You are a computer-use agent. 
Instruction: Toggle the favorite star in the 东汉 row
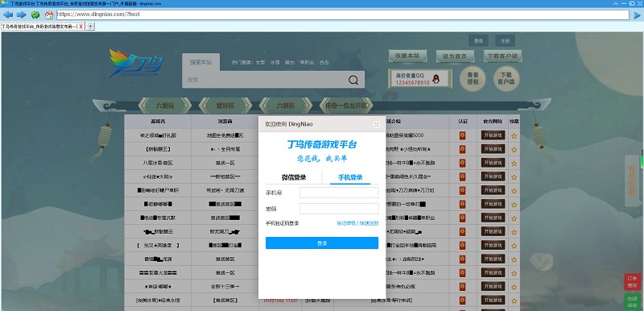tap(514, 245)
